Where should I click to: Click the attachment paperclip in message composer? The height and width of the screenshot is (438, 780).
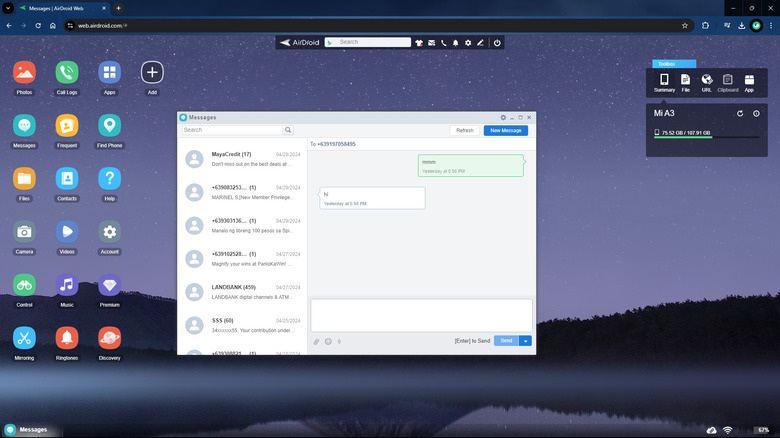pyautogui.click(x=317, y=341)
